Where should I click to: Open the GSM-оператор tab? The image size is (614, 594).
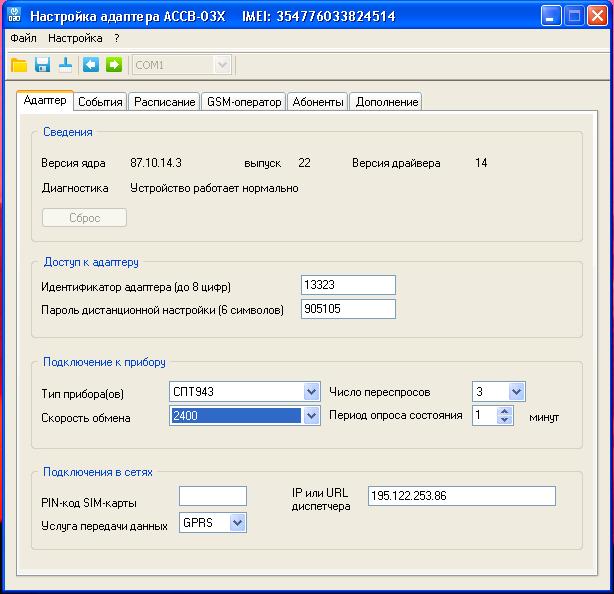click(244, 102)
